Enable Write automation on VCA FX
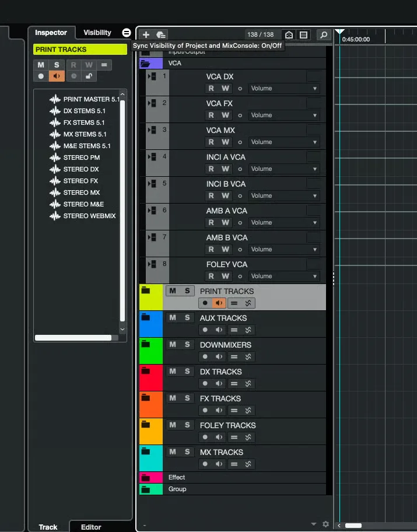 [x=225, y=115]
